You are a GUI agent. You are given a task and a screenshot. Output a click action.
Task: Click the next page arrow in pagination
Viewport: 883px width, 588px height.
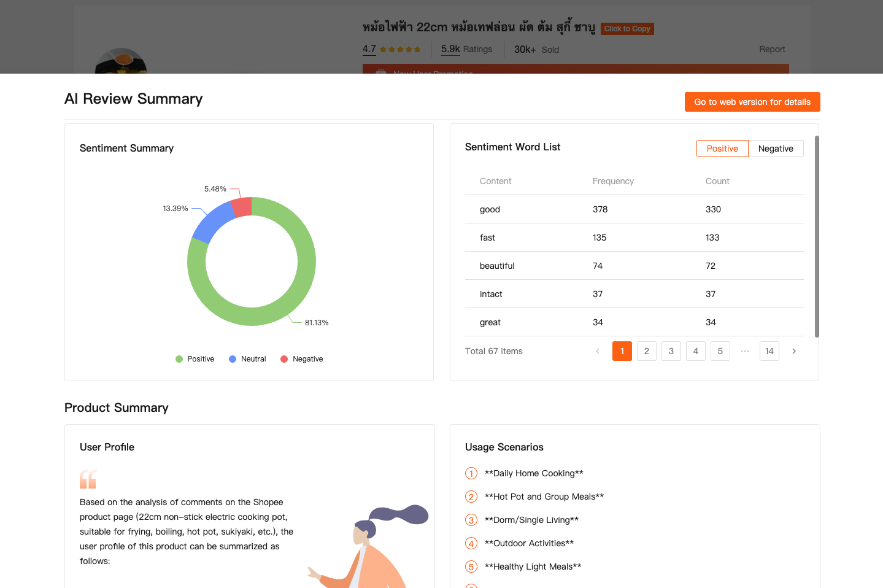[x=793, y=351]
